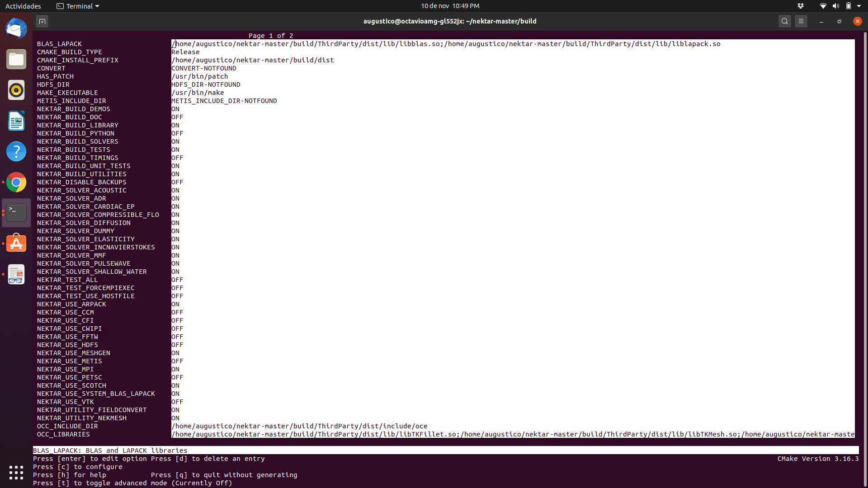Open the clock and calendar menu
Viewport: 868px width, 488px height.
450,6
